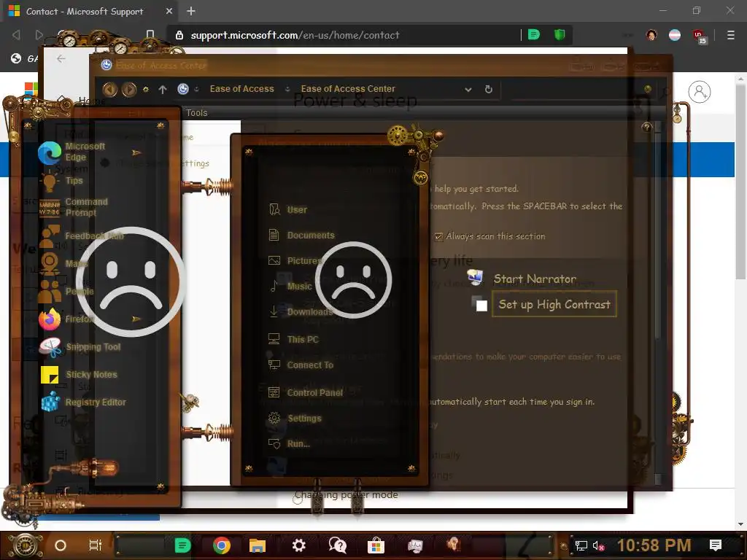Open File Explorer from taskbar
This screenshot has height=560, width=747.
tap(258, 545)
